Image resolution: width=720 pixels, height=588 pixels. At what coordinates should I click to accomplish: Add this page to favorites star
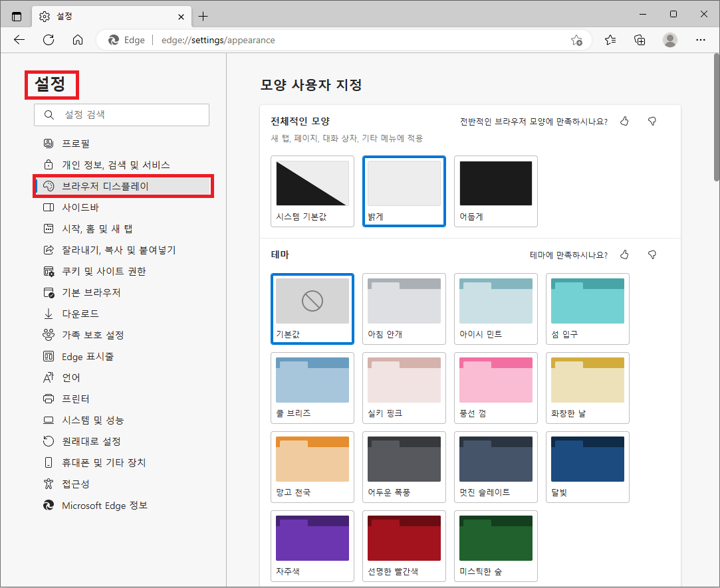click(x=577, y=40)
